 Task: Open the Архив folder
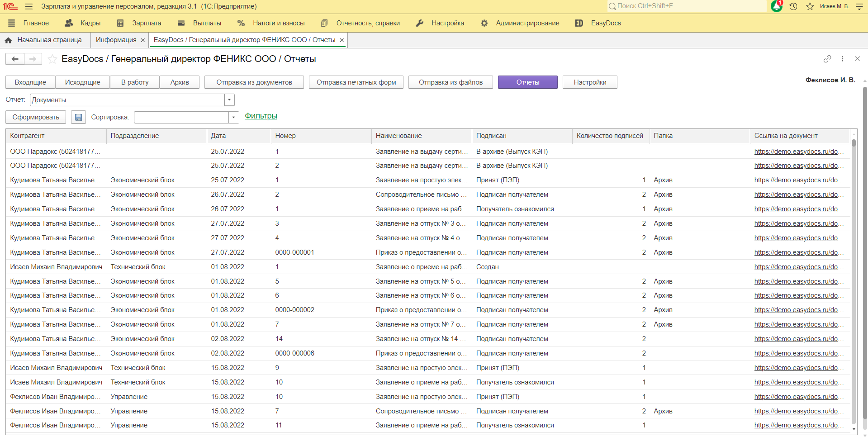pyautogui.click(x=180, y=82)
